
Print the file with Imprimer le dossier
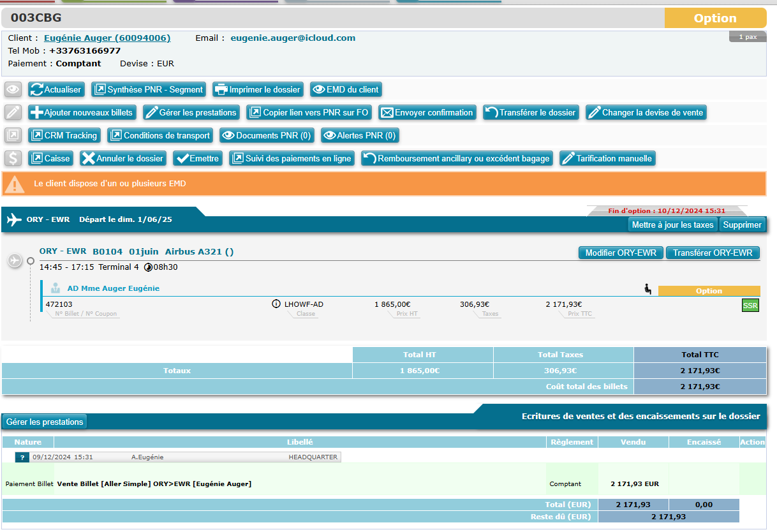(x=258, y=90)
